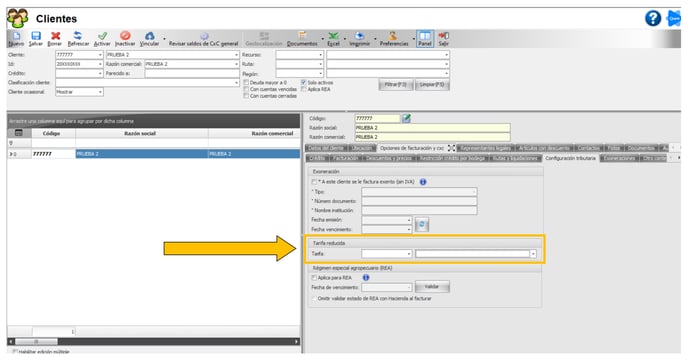The width and height of the screenshot is (688, 361).
Task: Open the Exoneraciones subtab
Action: coord(619,158)
